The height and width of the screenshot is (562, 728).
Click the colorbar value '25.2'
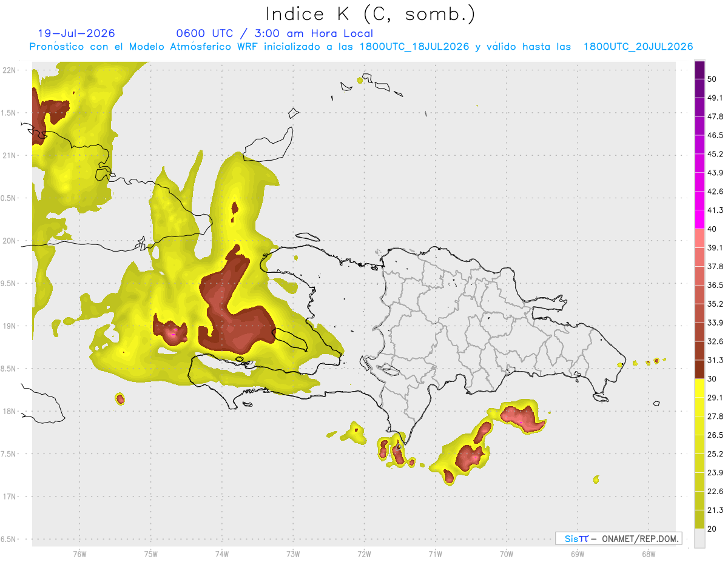coord(715,454)
